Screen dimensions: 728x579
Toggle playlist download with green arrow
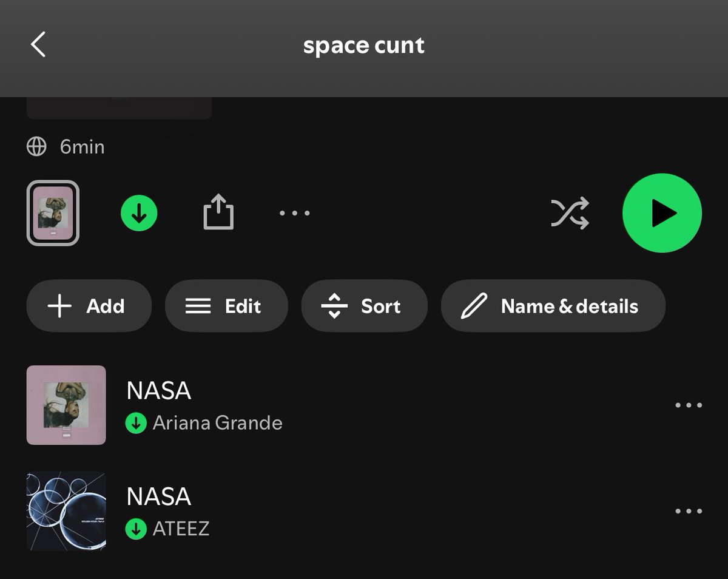[139, 213]
